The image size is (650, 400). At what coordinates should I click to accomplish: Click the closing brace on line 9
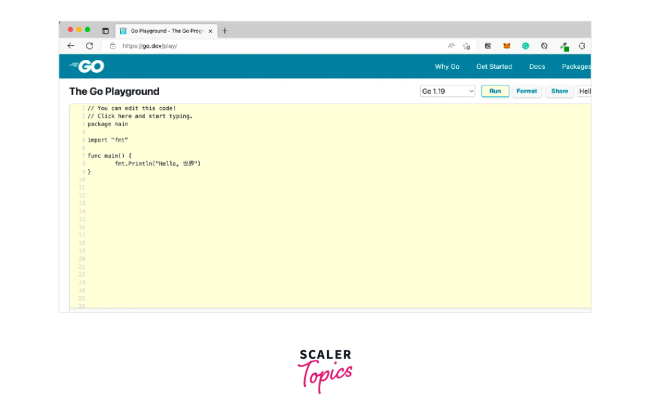point(89,172)
